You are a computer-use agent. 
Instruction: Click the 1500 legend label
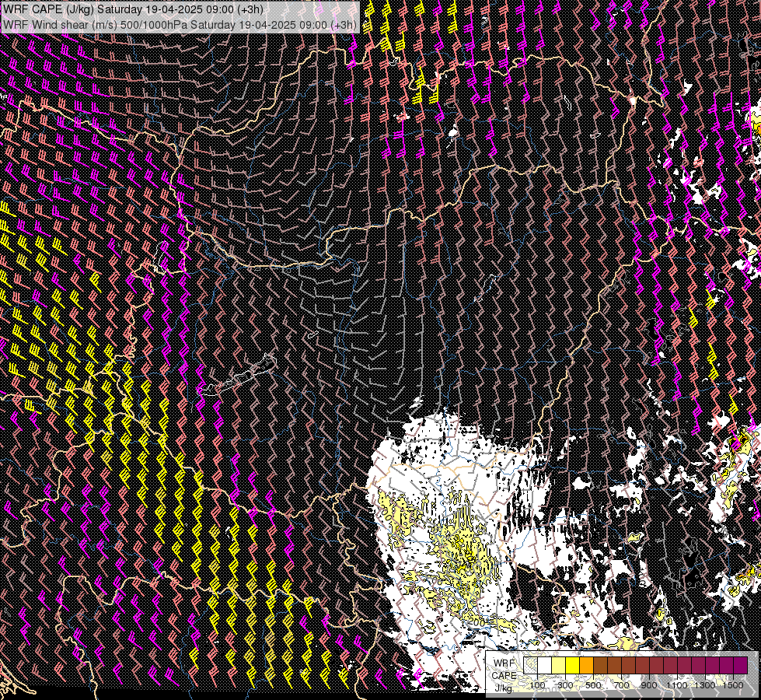(733, 685)
